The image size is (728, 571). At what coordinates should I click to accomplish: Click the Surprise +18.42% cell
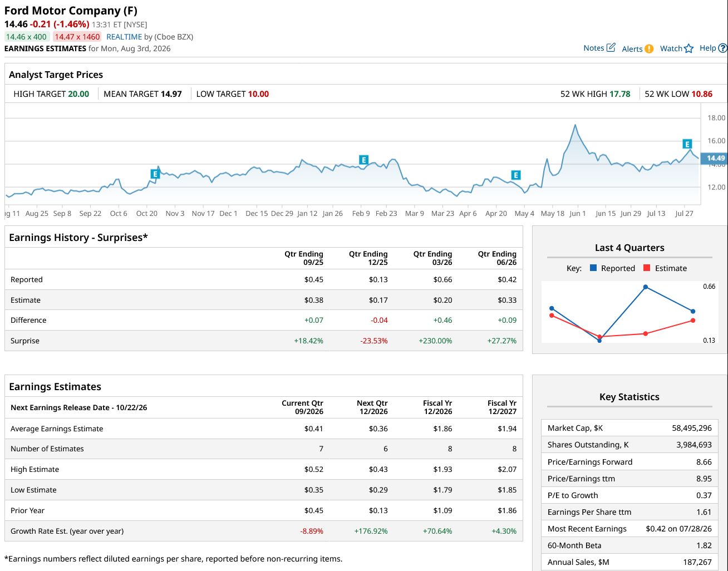tap(308, 341)
